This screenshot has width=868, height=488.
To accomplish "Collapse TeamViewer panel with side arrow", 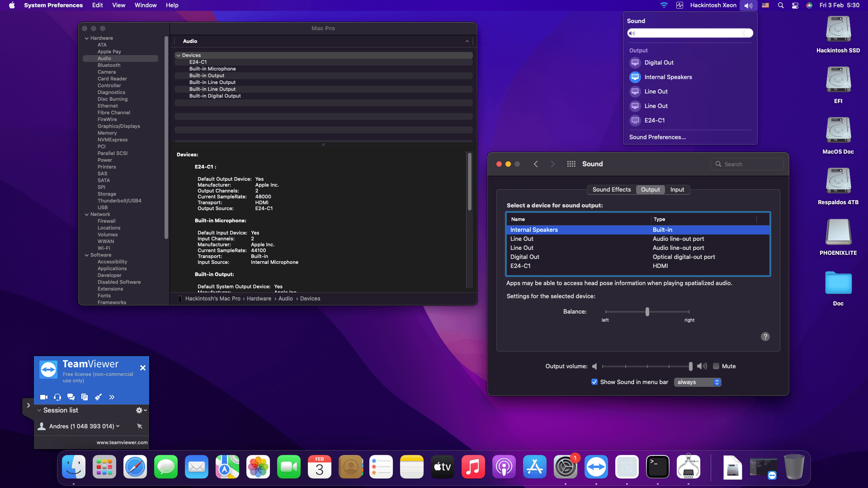I will click(x=28, y=405).
